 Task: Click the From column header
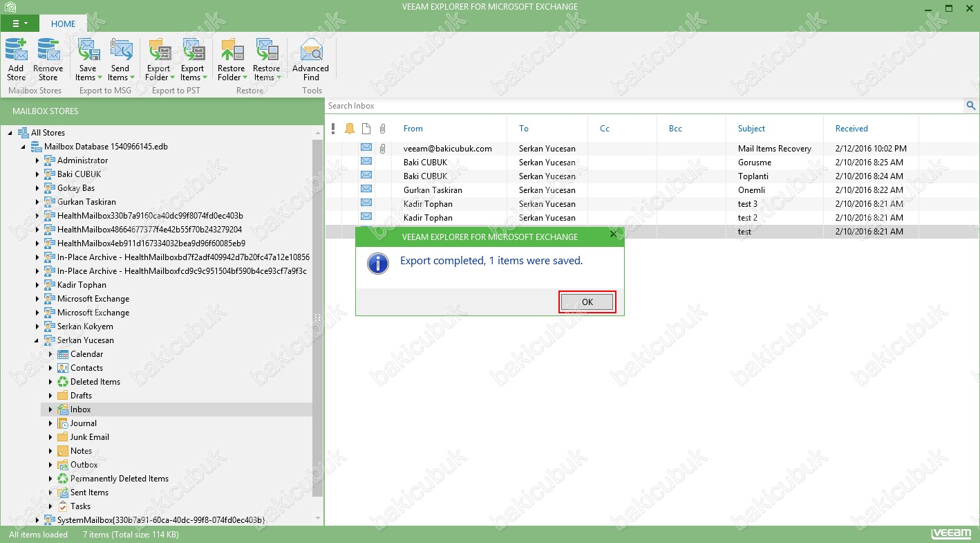[x=413, y=129]
